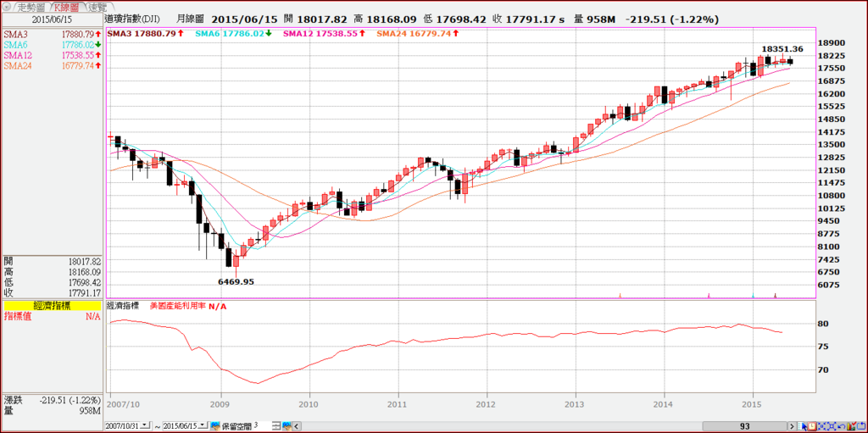Click the clock period icon
This screenshot has height=433, width=868.
tap(811, 426)
